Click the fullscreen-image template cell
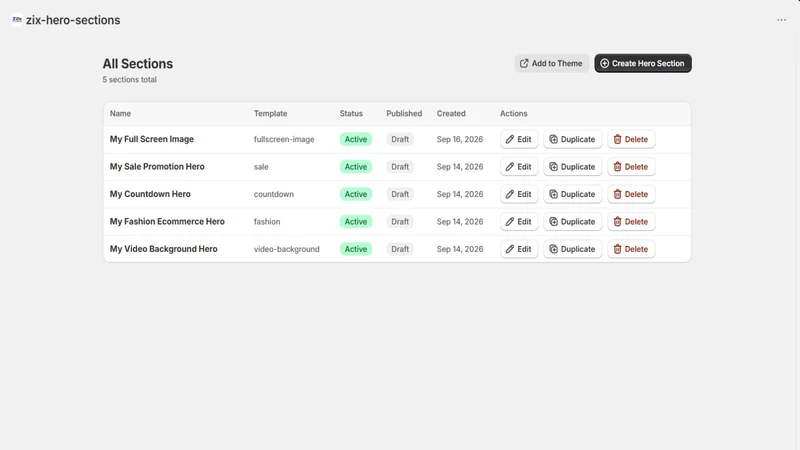 tap(284, 139)
